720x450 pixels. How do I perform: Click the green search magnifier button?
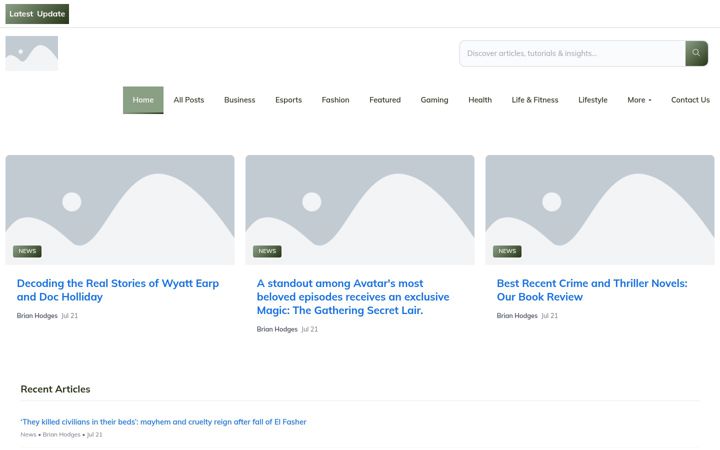[x=697, y=53]
